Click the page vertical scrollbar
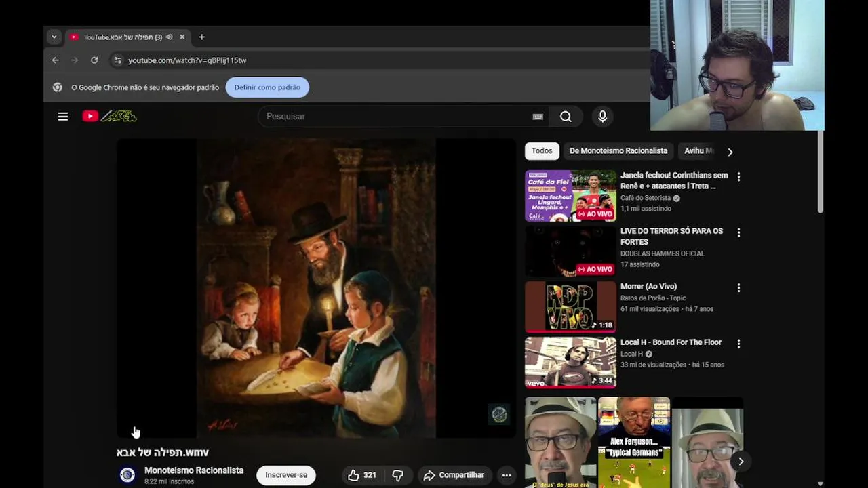The height and width of the screenshot is (488, 868). (821, 171)
